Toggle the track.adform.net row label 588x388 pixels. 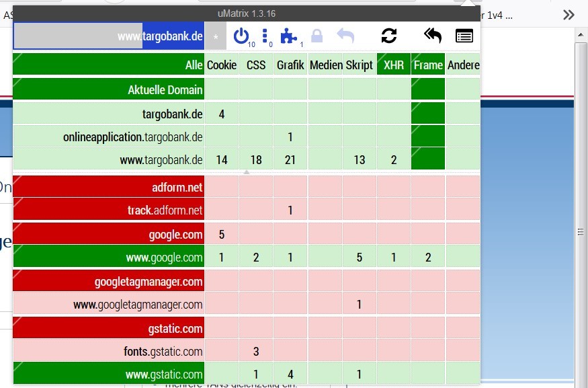[109, 209]
